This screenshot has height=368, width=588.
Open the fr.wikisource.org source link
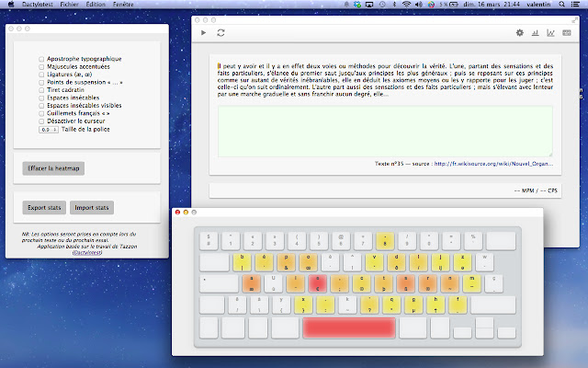point(493,164)
